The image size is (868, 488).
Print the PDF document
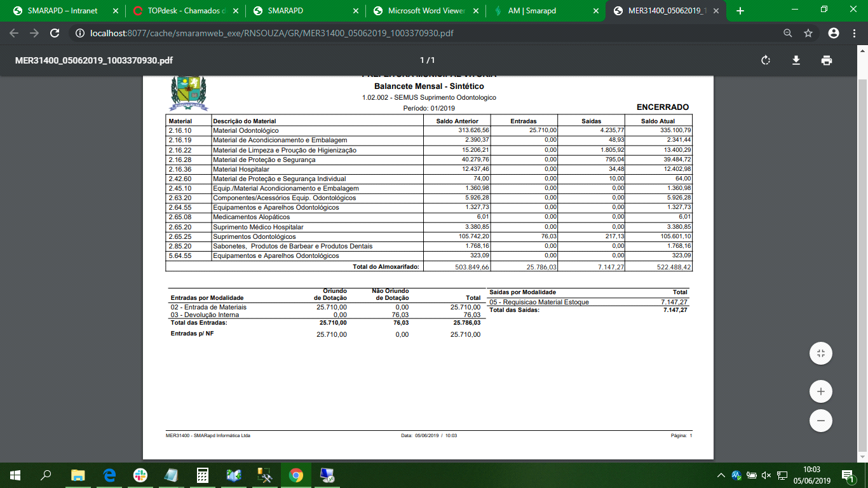[826, 60]
